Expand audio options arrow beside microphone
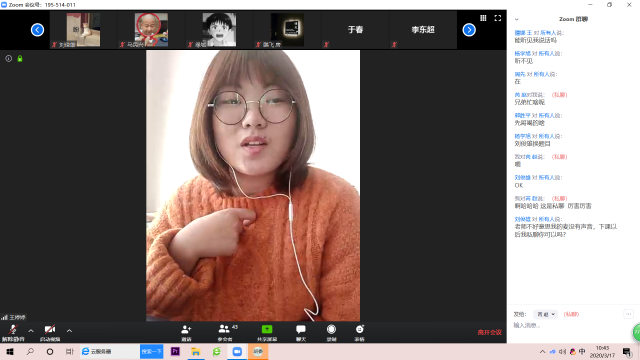640x360 pixels. coord(31,331)
